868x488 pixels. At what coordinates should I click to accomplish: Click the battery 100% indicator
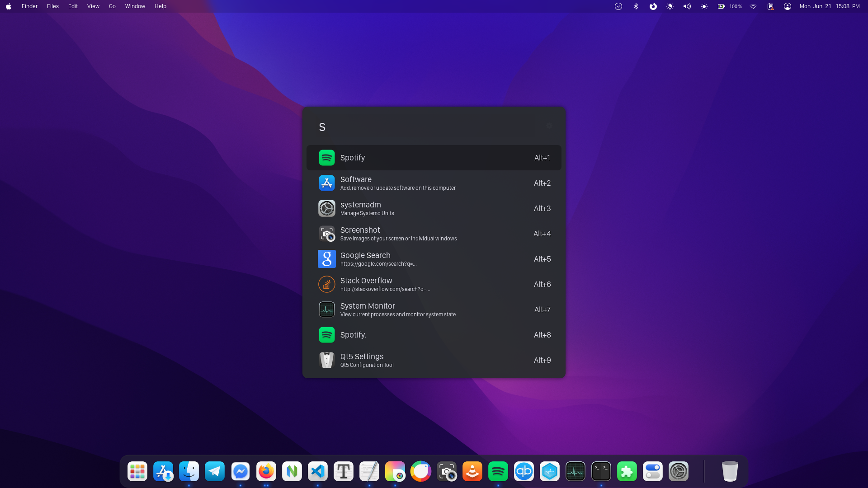tap(730, 6)
